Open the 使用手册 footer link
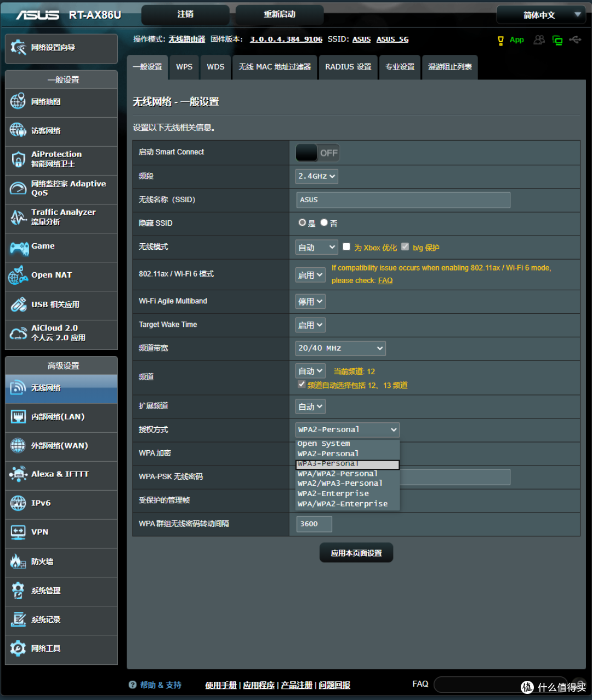 tap(221, 685)
